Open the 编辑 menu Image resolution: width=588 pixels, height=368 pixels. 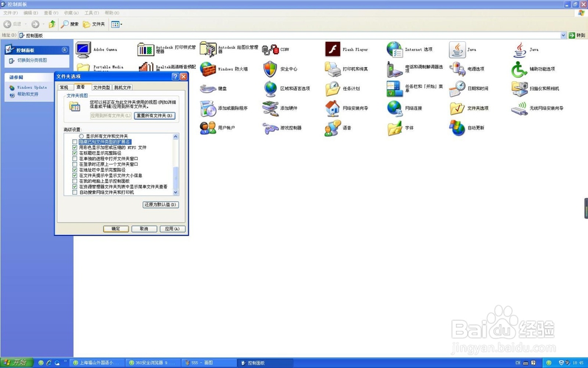(31, 13)
